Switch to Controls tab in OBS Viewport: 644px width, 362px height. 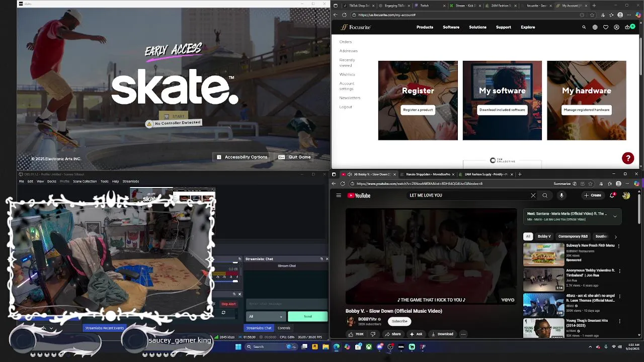click(284, 328)
